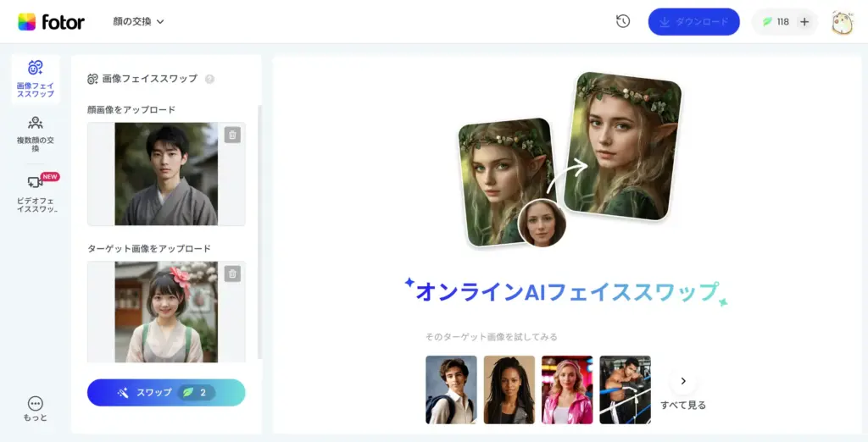
Task: Add credits with the plus icon
Action: pos(804,22)
